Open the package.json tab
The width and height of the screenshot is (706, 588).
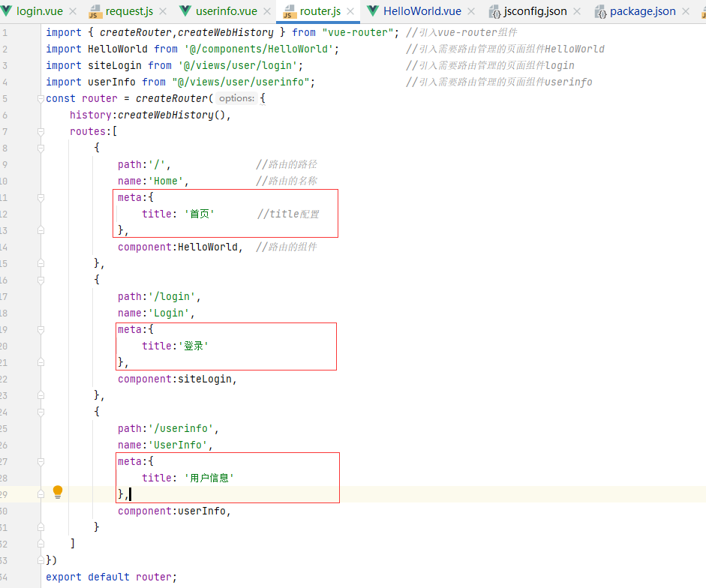[642, 11]
